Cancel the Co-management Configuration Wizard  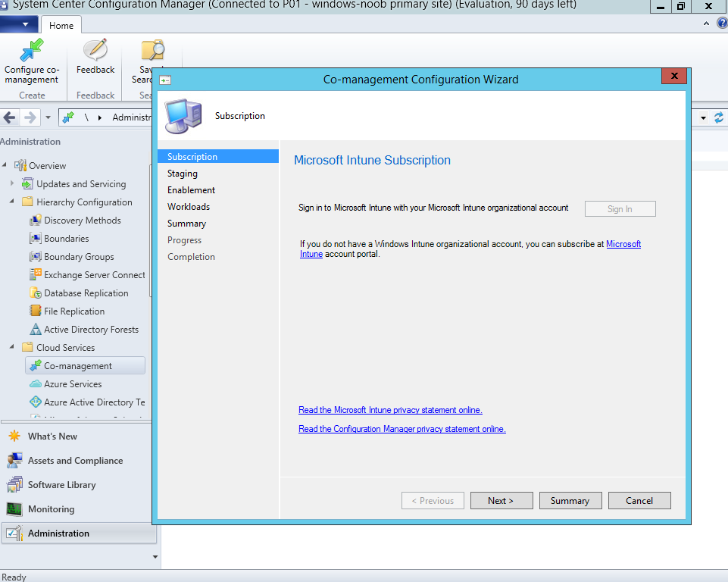tap(639, 501)
